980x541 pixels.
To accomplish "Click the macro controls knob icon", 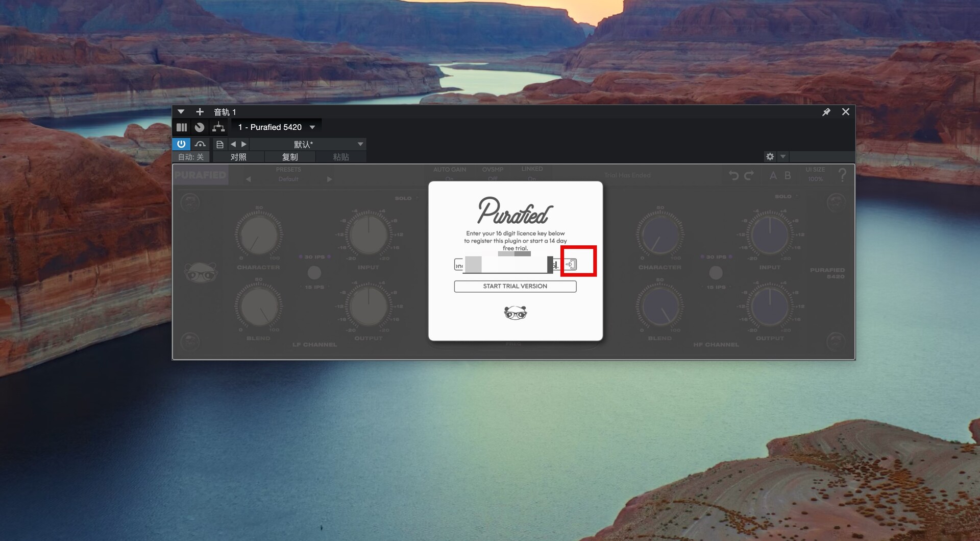I will click(200, 127).
